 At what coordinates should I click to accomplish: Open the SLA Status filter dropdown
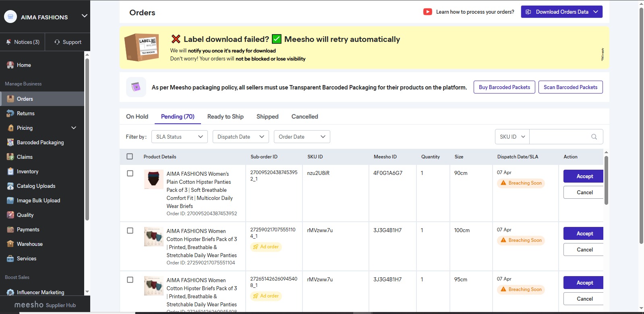click(x=179, y=137)
